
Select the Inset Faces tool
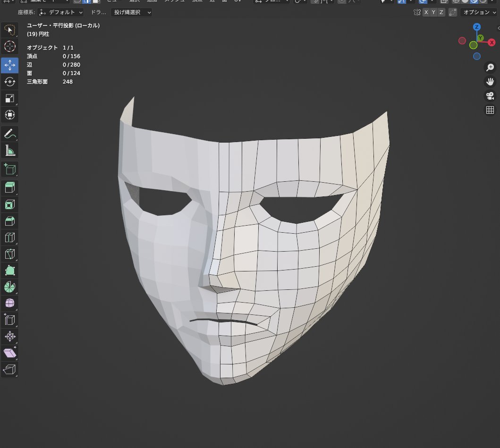(x=9, y=204)
